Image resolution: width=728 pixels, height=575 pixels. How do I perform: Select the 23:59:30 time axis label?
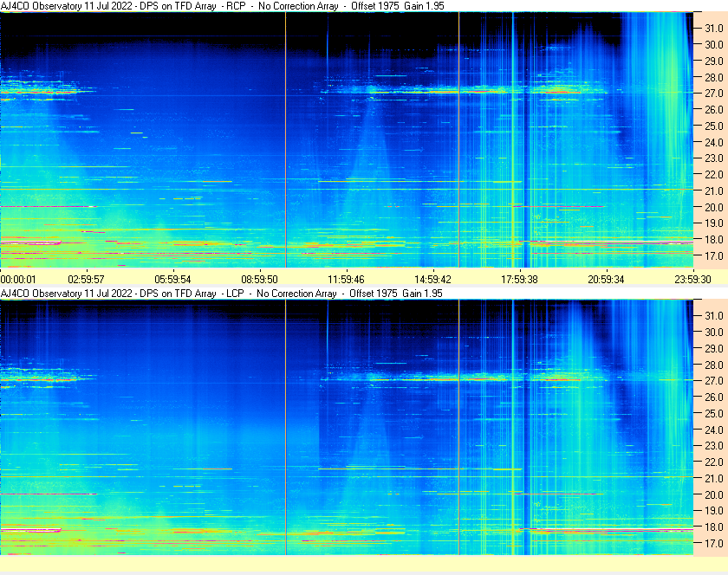(692, 280)
